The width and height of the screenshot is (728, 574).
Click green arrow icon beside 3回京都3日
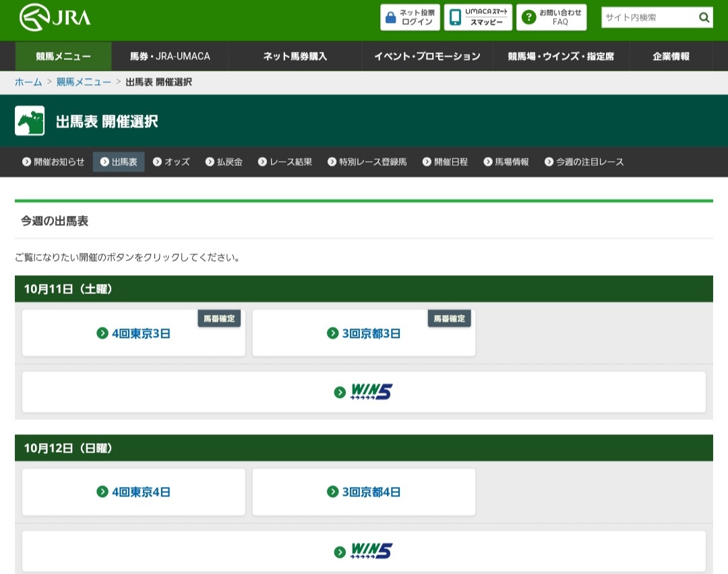[332, 333]
